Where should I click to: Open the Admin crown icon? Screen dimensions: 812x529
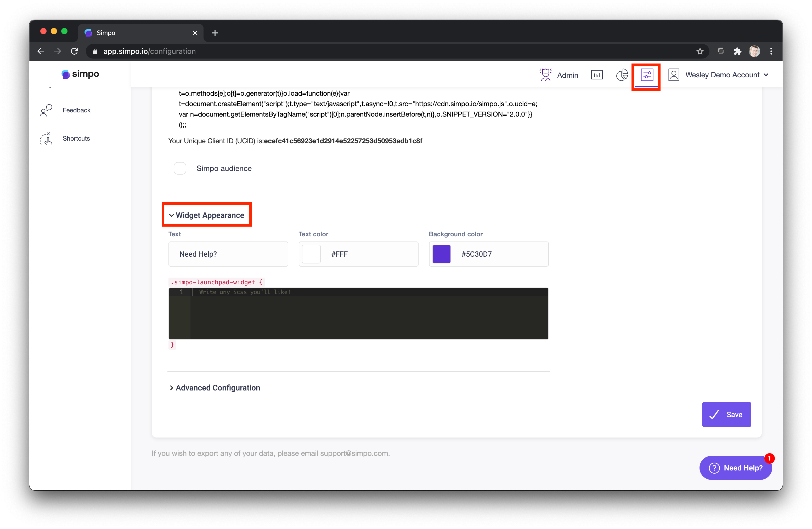545,75
